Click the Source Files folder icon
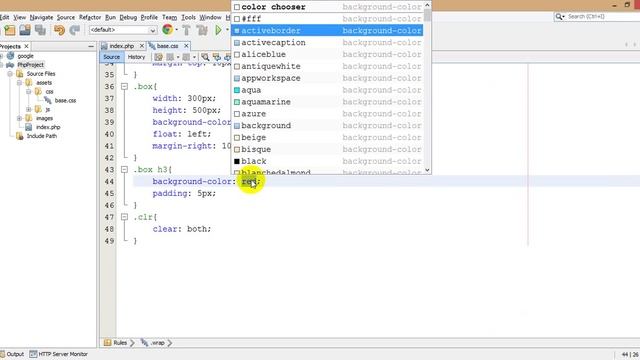This screenshot has height=360, width=640. [x=20, y=73]
